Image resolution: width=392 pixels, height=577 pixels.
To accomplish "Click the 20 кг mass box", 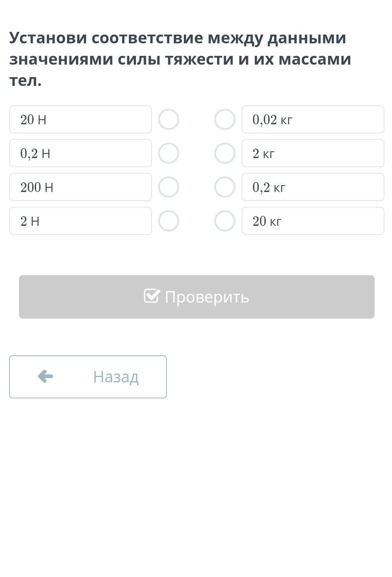I will pos(313,221).
